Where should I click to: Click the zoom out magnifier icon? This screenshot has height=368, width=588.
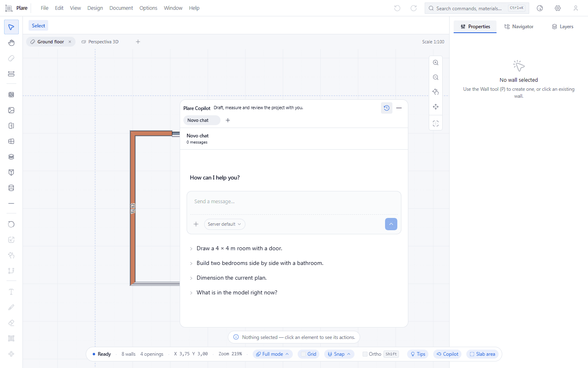(436, 77)
